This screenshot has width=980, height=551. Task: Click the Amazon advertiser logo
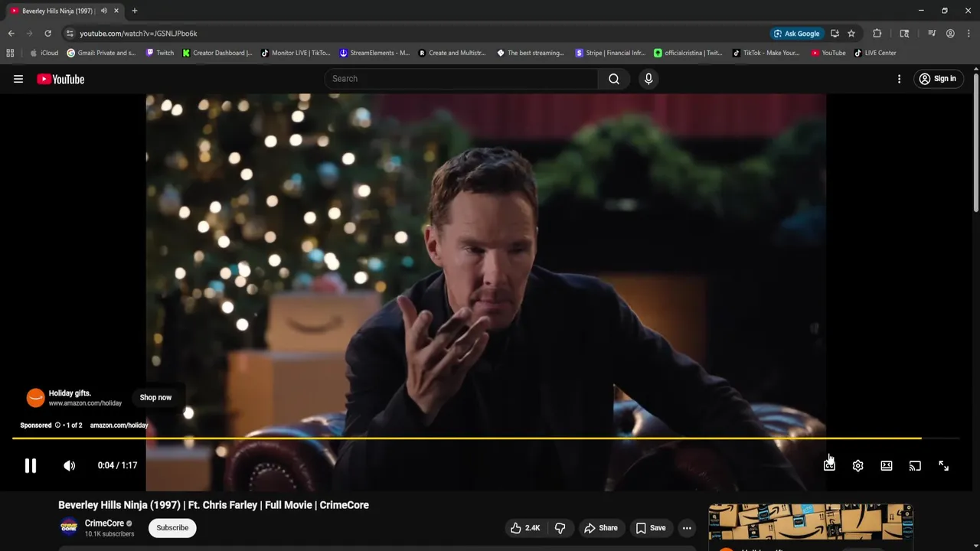[35, 397]
